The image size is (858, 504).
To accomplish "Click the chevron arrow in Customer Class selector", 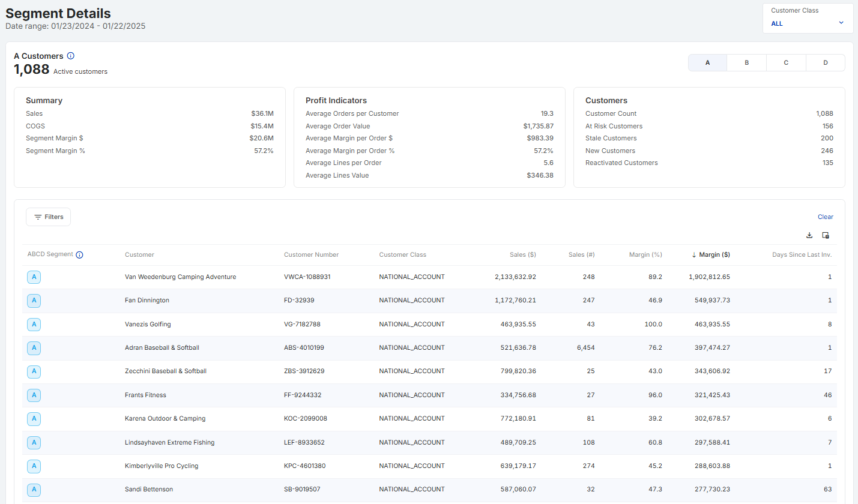I will 841,23.
